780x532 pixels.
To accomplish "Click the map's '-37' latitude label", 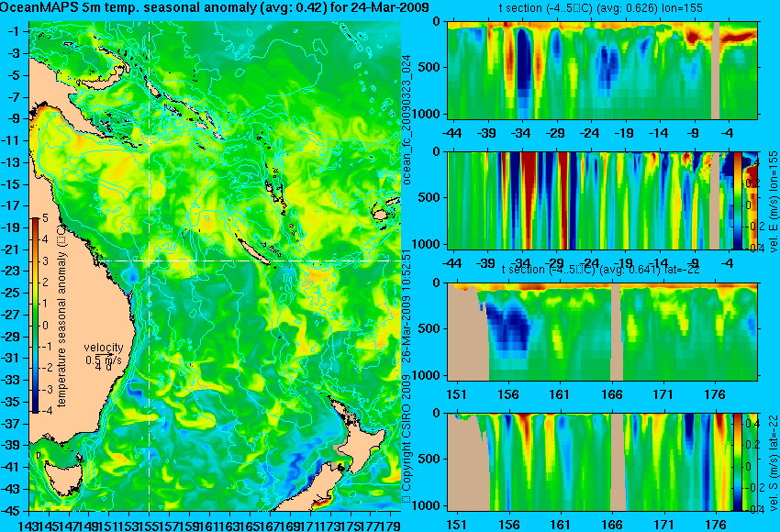I will point(12,424).
